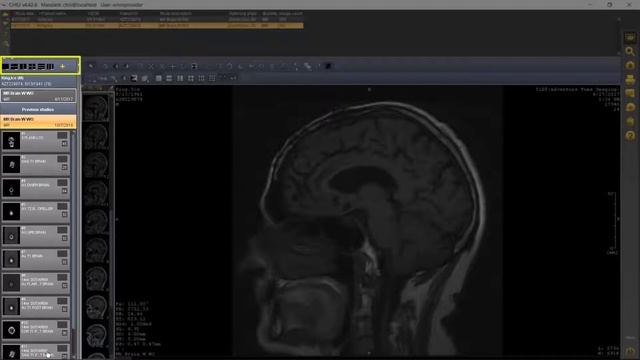The width and height of the screenshot is (640, 360).
Task: Choose the two-row stacked layout icon
Action: [x=15, y=66]
